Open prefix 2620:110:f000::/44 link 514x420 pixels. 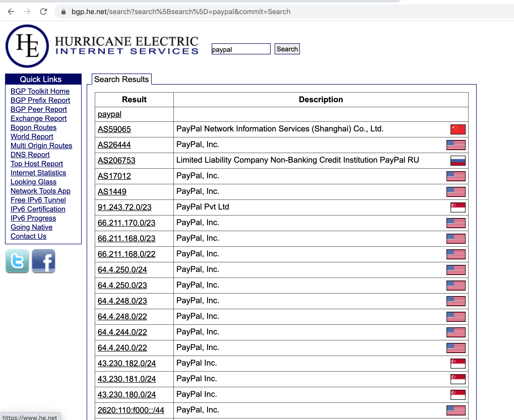coord(131,410)
